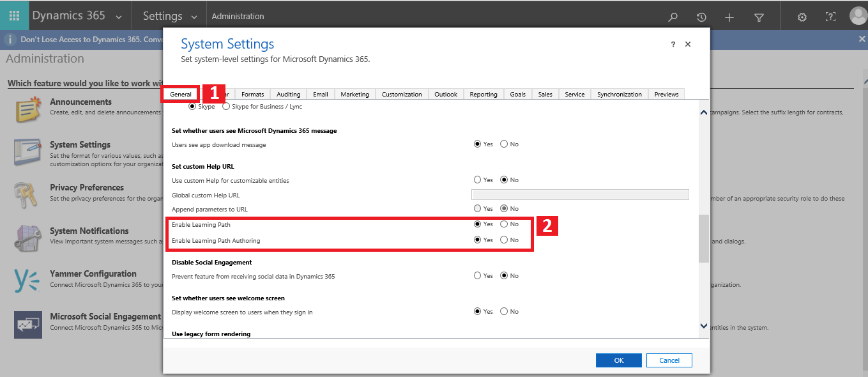
Task: Open the Microsoft Social Engagement link
Action: 105,316
